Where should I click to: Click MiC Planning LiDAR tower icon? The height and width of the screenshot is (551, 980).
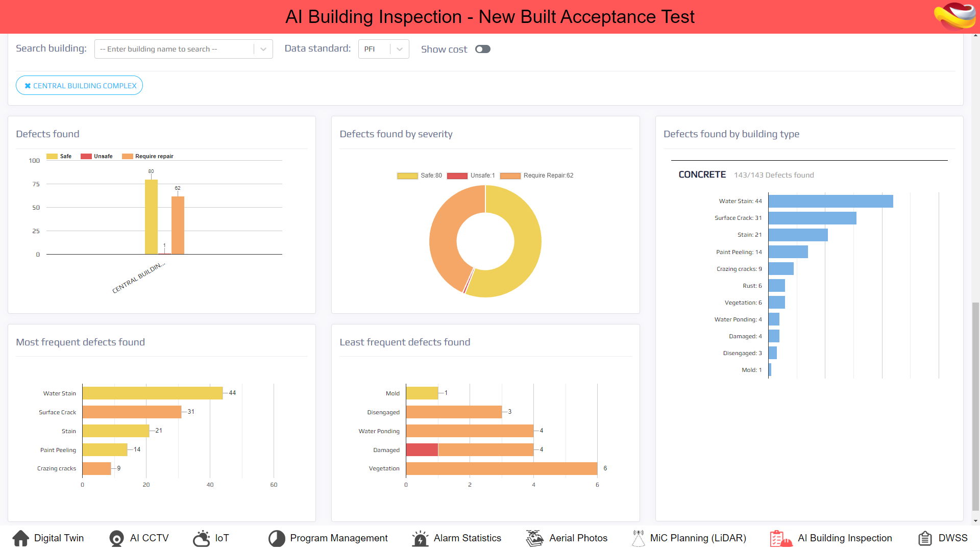638,538
